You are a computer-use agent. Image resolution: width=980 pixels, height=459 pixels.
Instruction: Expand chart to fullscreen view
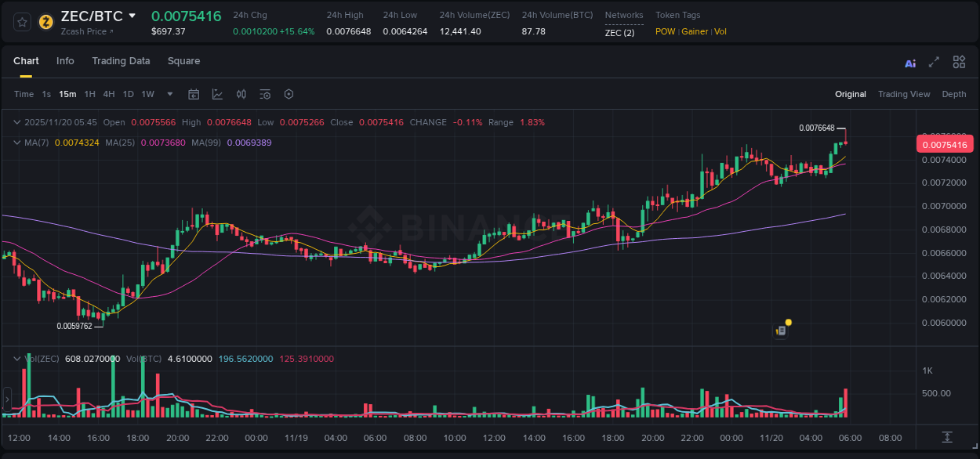click(933, 62)
